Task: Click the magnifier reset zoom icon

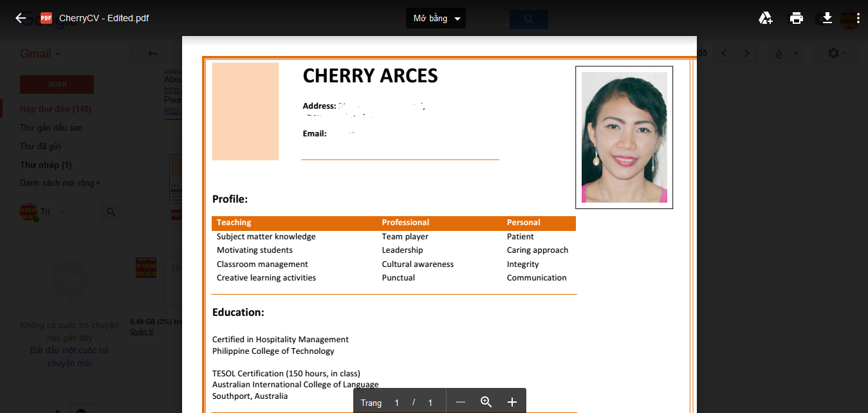Action: click(x=486, y=402)
